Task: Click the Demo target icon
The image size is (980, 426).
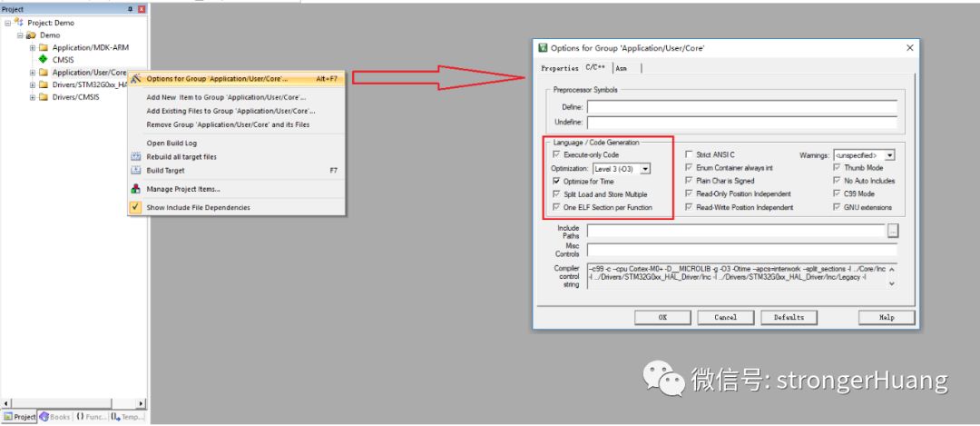Action: point(31,35)
